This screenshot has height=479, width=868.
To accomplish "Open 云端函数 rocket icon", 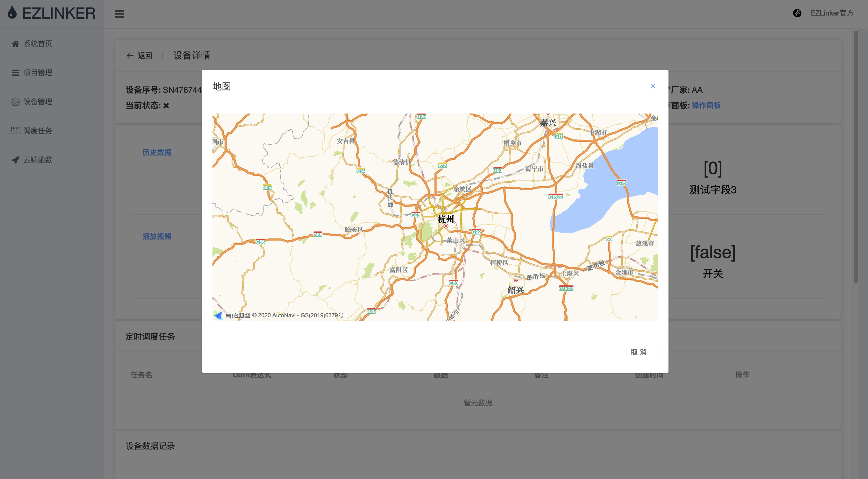I will point(15,160).
